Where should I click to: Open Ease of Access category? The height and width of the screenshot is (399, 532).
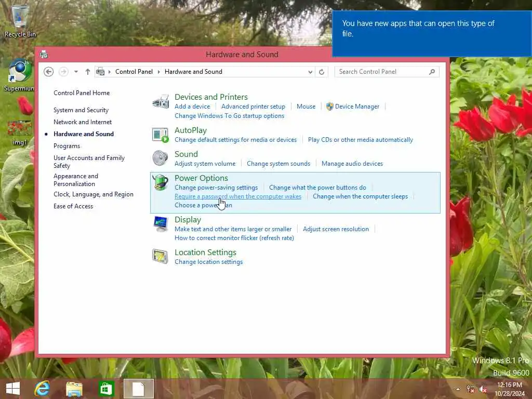tap(73, 206)
